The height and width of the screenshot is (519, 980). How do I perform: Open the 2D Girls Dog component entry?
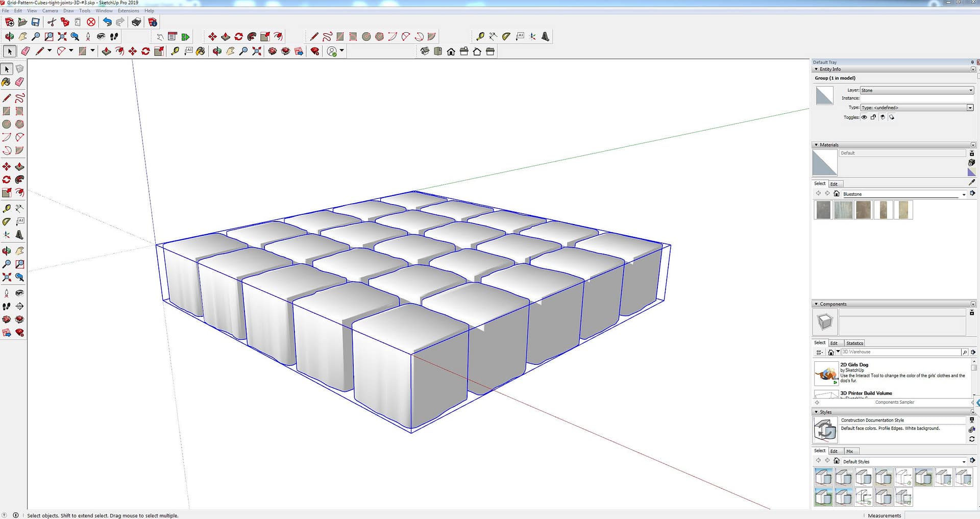tap(854, 365)
